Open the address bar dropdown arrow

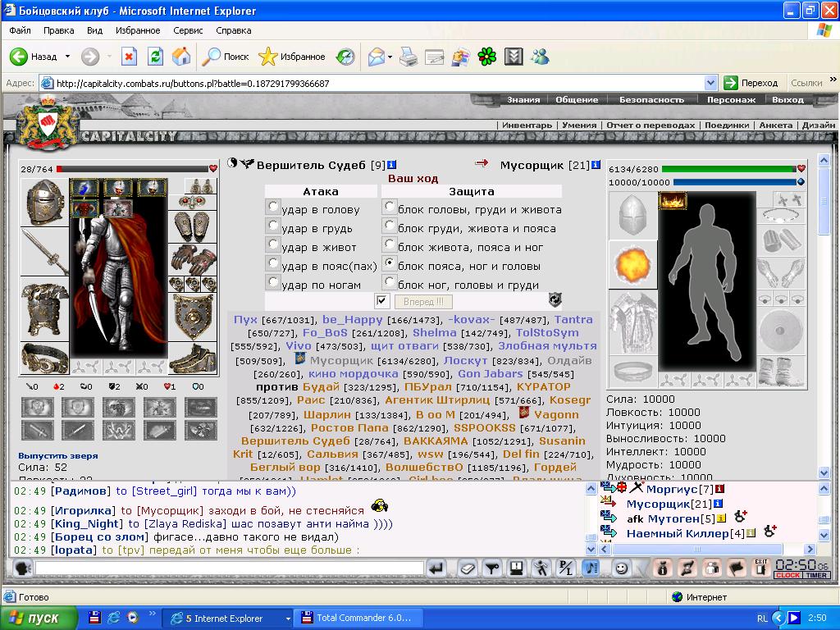[x=710, y=83]
